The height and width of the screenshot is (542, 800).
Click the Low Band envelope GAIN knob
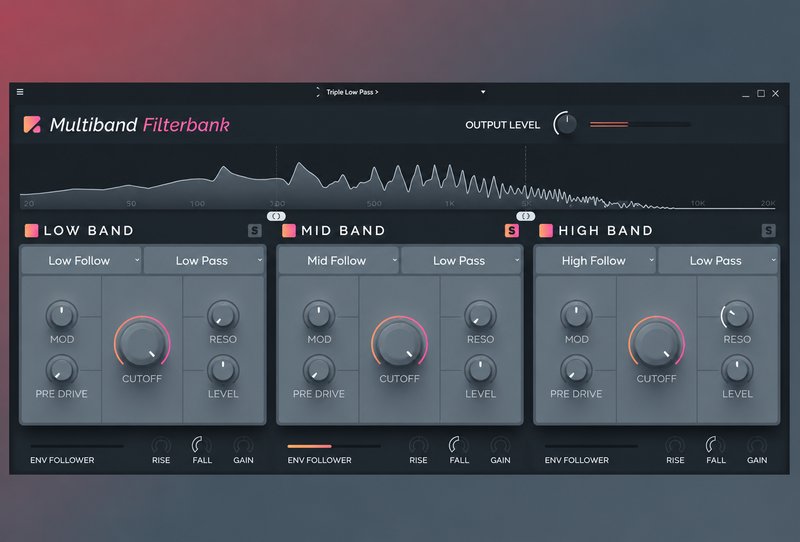point(243,445)
